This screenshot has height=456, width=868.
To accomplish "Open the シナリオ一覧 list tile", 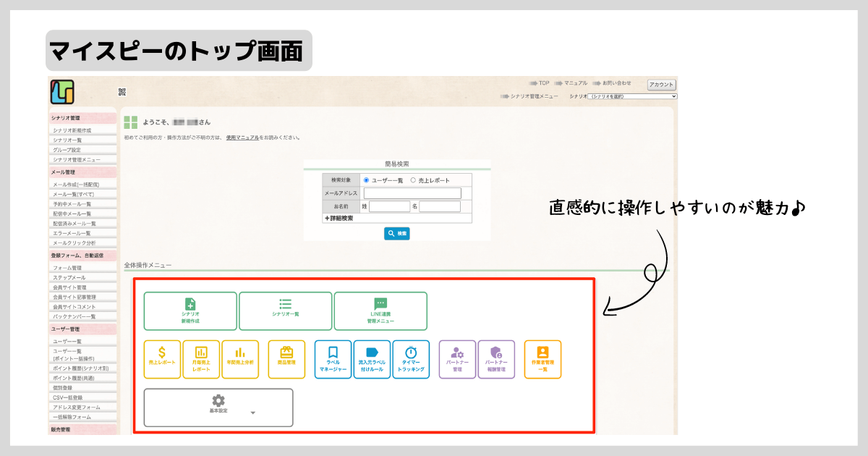I will (285, 311).
